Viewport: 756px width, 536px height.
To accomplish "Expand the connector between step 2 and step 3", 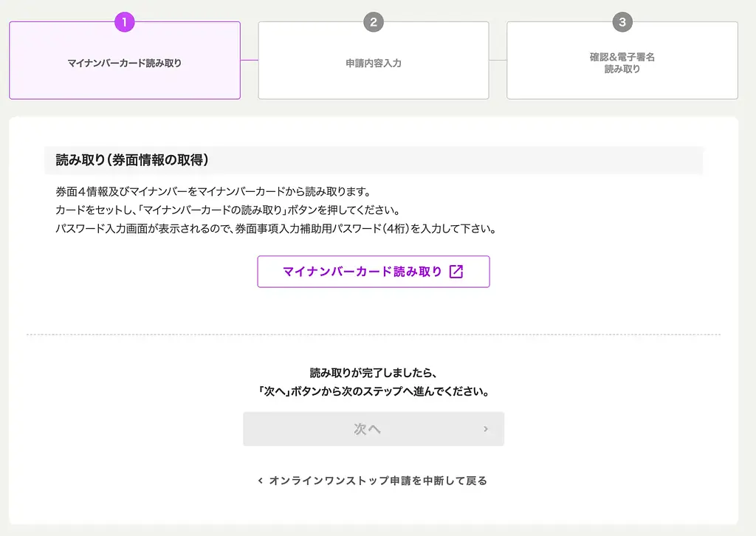I will coord(498,60).
